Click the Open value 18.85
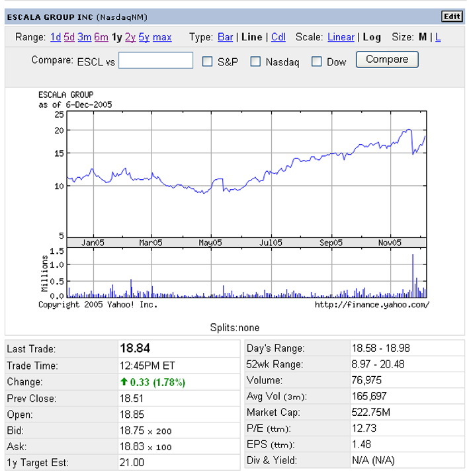 pos(132,415)
